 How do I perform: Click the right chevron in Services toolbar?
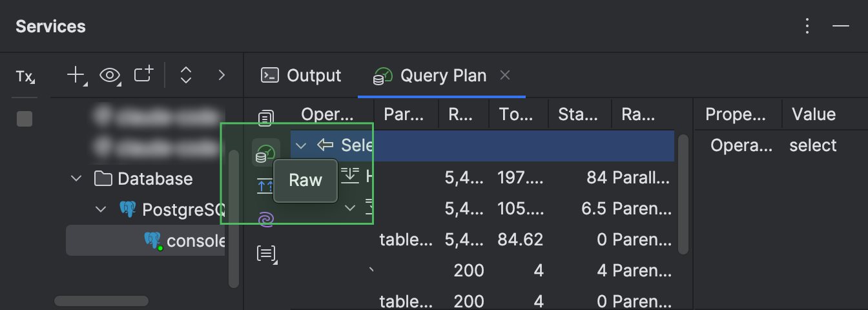point(222,76)
